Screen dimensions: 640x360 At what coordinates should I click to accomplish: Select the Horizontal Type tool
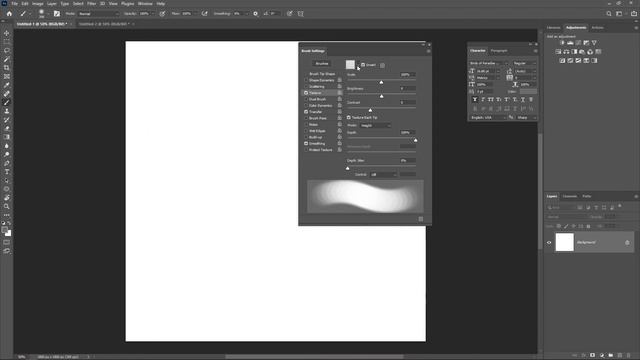click(x=7, y=172)
